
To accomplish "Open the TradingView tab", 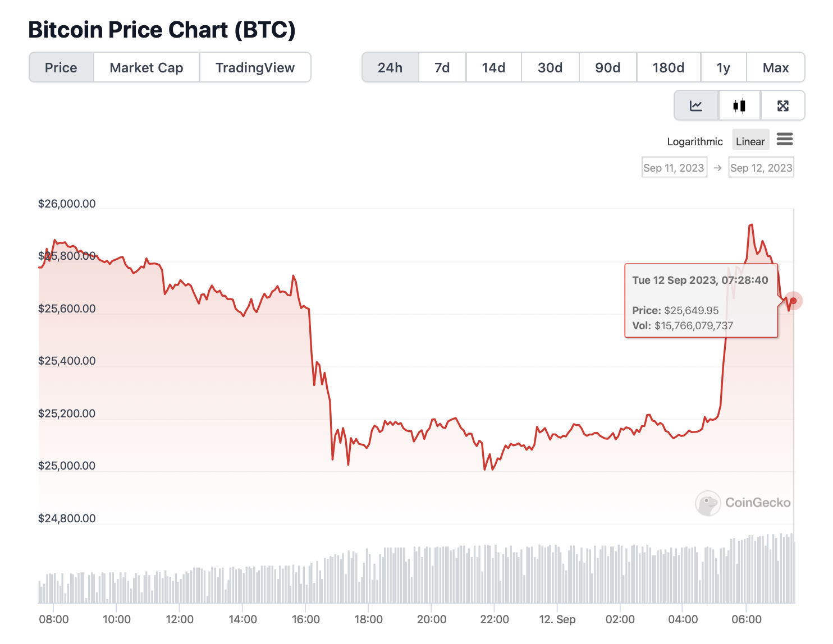I will 255,68.
